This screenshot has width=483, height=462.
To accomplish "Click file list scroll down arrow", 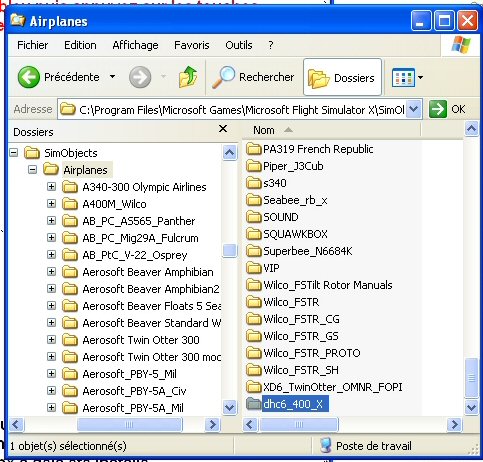I will pyautogui.click(x=471, y=407).
